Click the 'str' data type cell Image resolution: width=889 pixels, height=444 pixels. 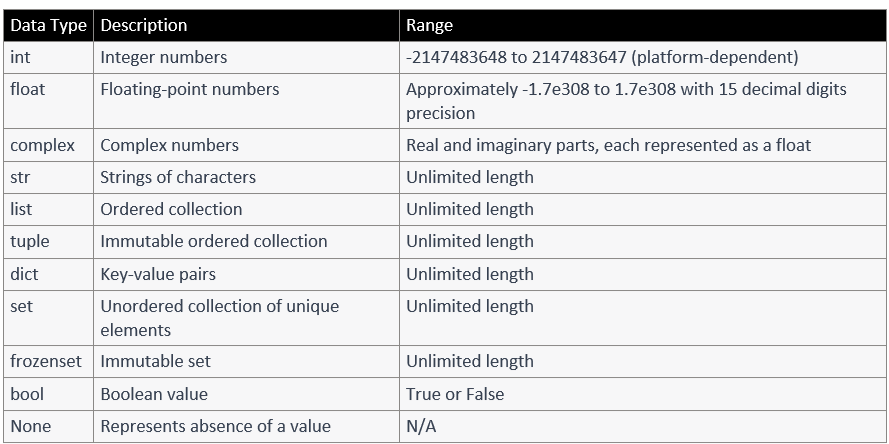pos(48,177)
